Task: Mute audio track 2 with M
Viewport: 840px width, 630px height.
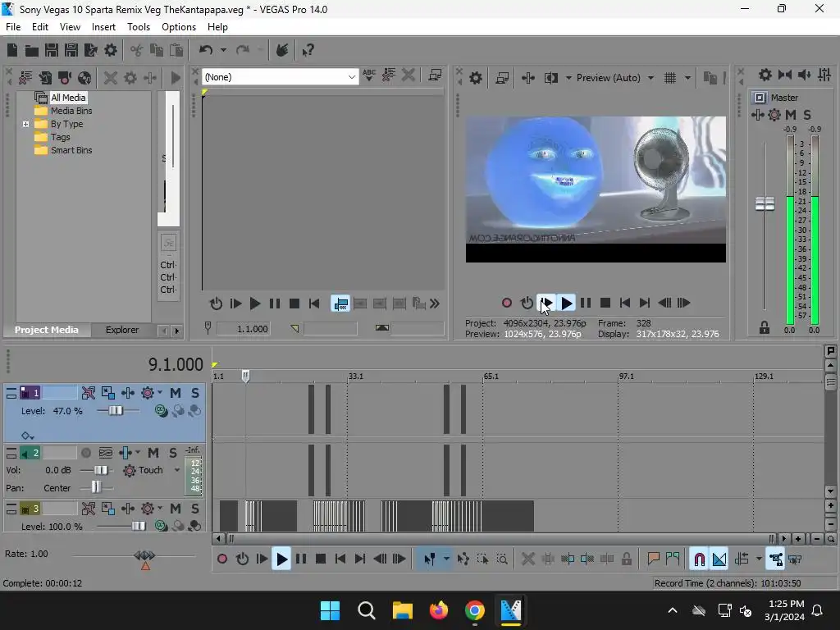Action: (153, 453)
